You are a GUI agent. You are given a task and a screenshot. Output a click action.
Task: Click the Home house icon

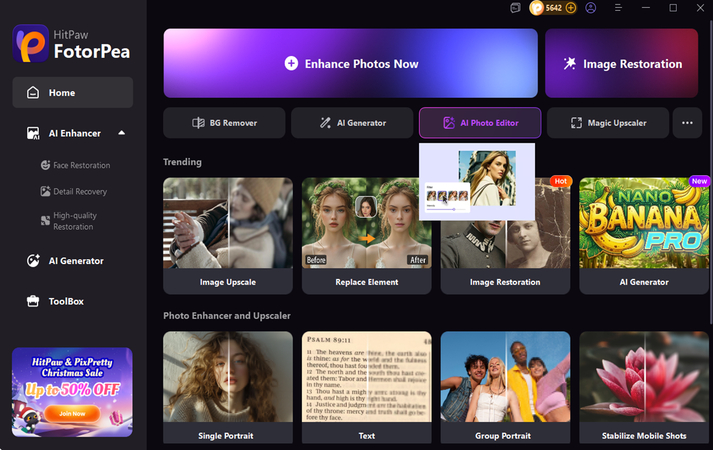point(33,92)
